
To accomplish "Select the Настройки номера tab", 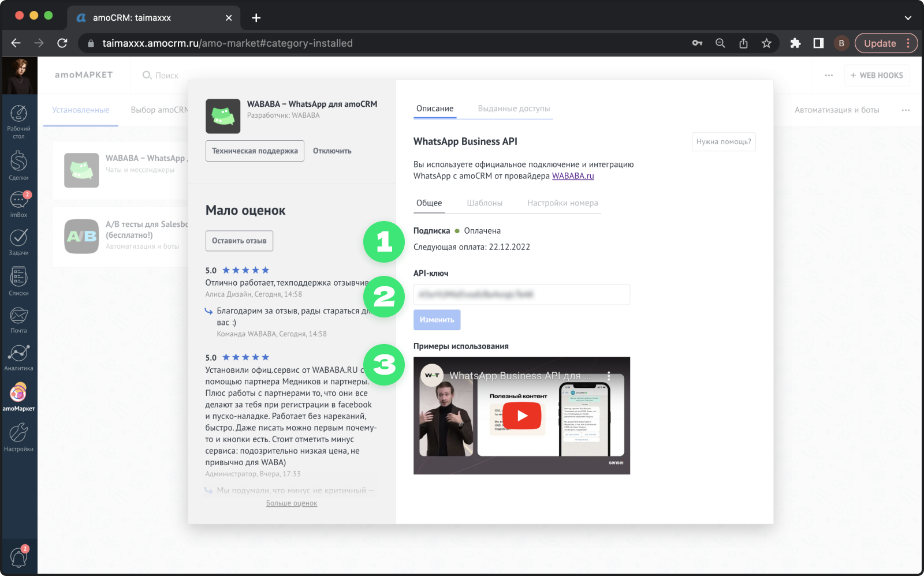I will [x=562, y=203].
